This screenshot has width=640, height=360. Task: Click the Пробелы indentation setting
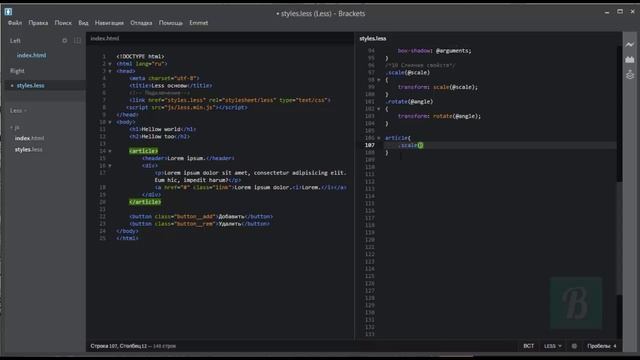point(602,346)
